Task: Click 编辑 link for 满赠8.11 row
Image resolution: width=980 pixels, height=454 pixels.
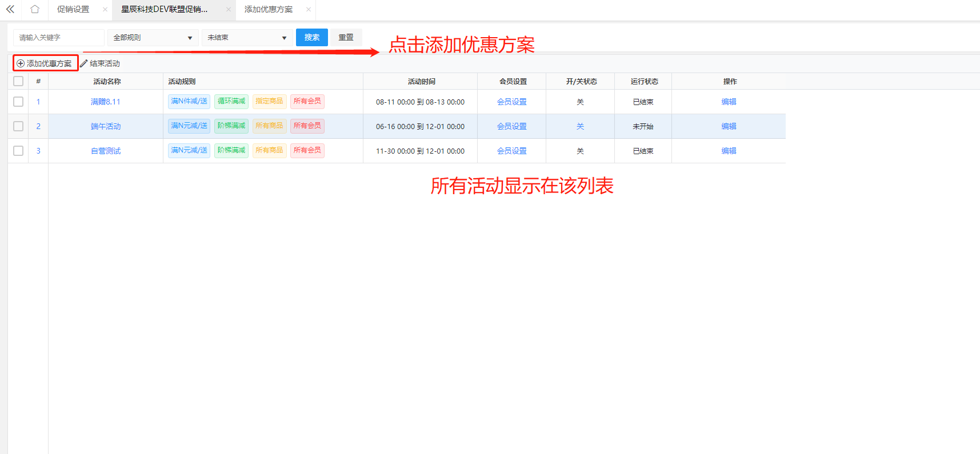Action: tap(729, 102)
